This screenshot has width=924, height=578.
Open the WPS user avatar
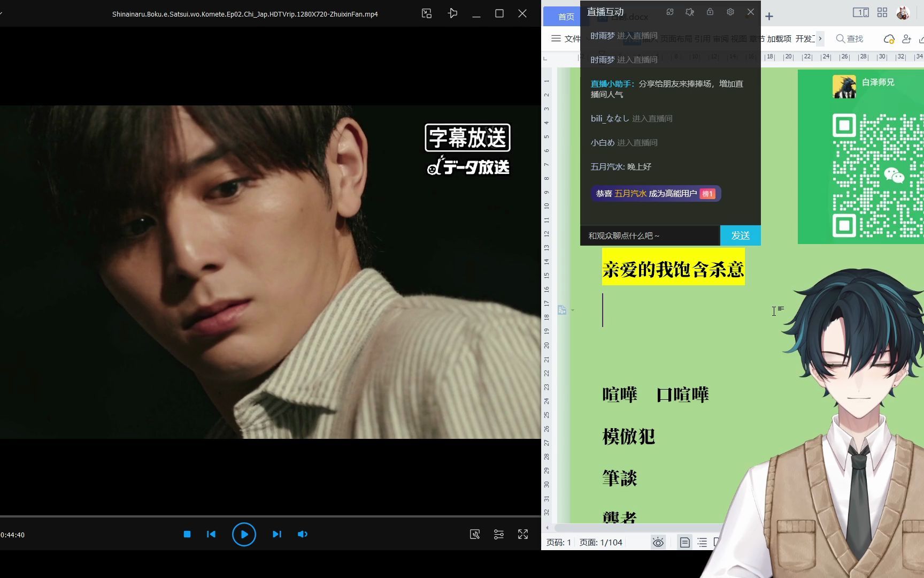pos(903,13)
